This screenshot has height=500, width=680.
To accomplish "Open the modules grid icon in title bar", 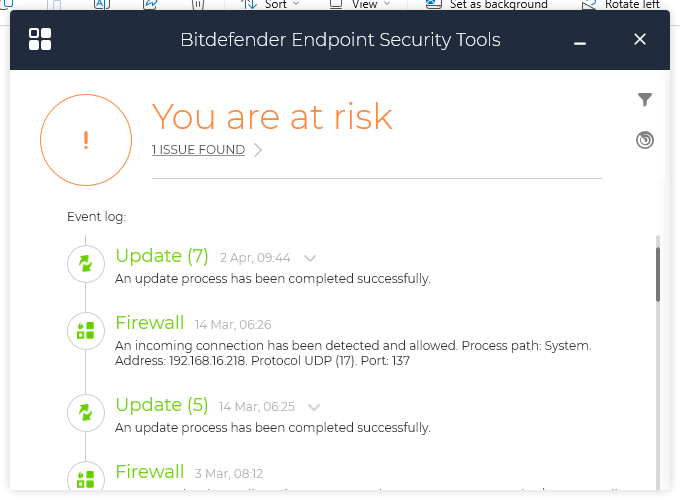I will pos(40,39).
